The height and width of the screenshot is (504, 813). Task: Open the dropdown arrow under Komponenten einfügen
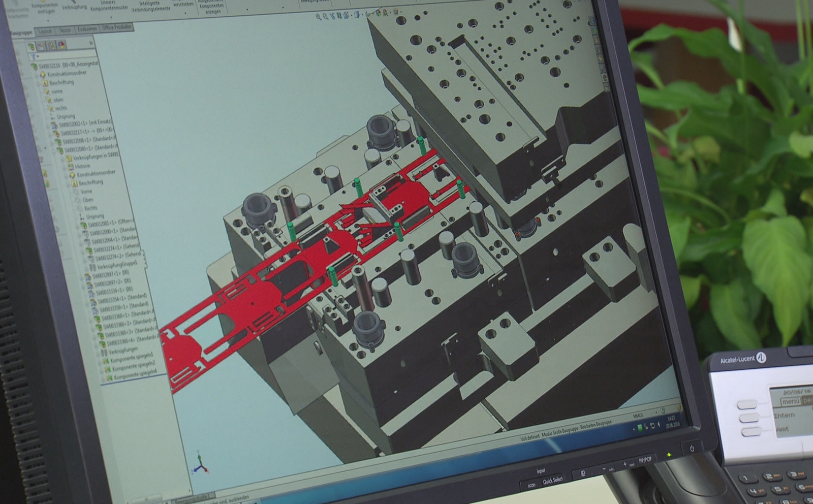point(47,20)
